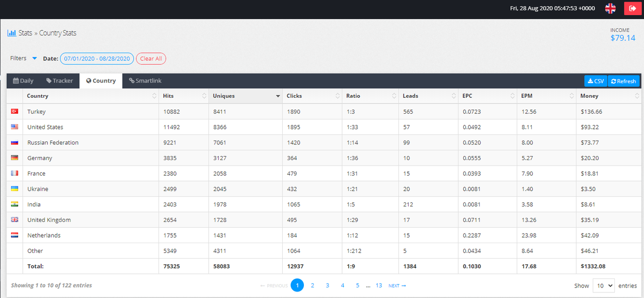Open the Smartlink tab
This screenshot has width=644, height=298.
click(x=145, y=81)
